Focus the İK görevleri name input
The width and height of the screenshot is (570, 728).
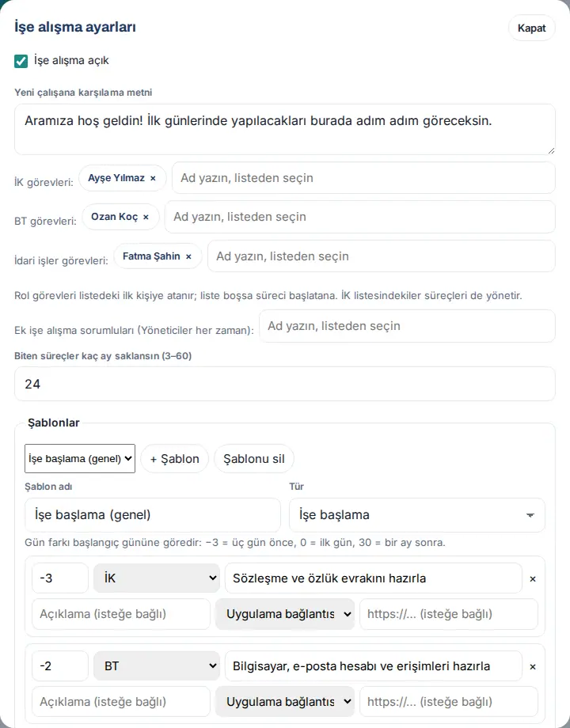363,178
